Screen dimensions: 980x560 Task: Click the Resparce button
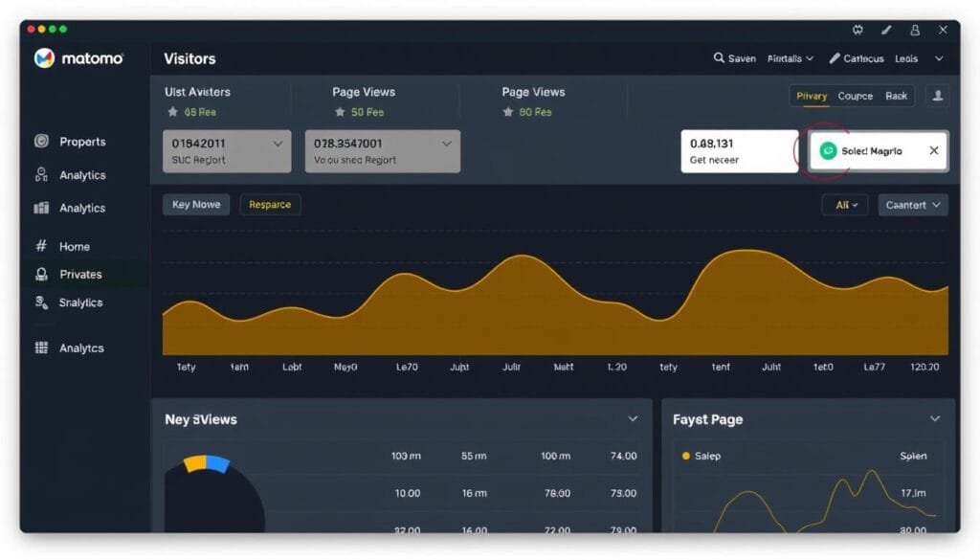pyautogui.click(x=270, y=205)
